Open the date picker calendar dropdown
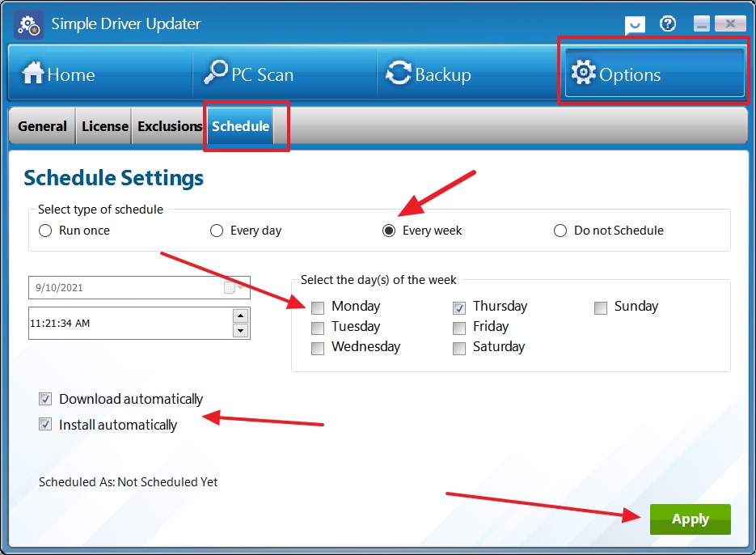 tap(234, 288)
